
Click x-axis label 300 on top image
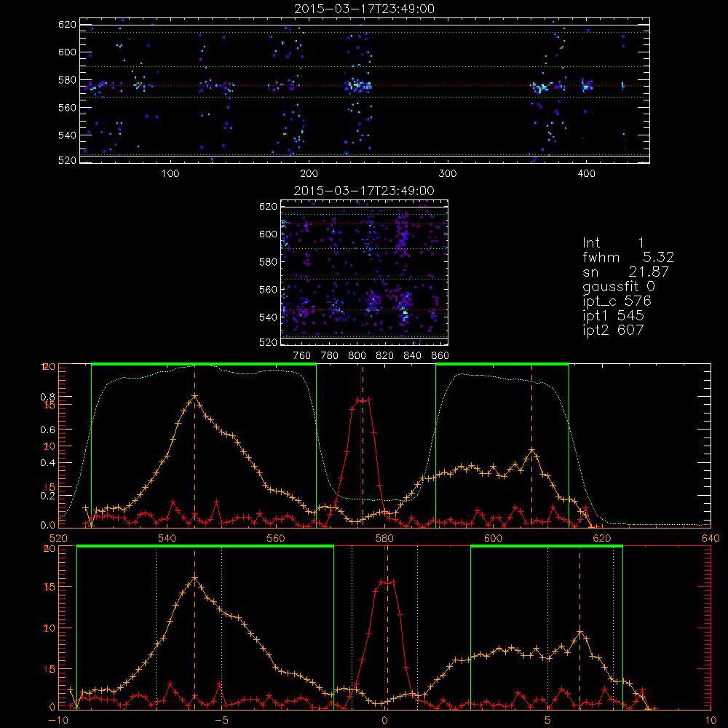click(x=448, y=174)
